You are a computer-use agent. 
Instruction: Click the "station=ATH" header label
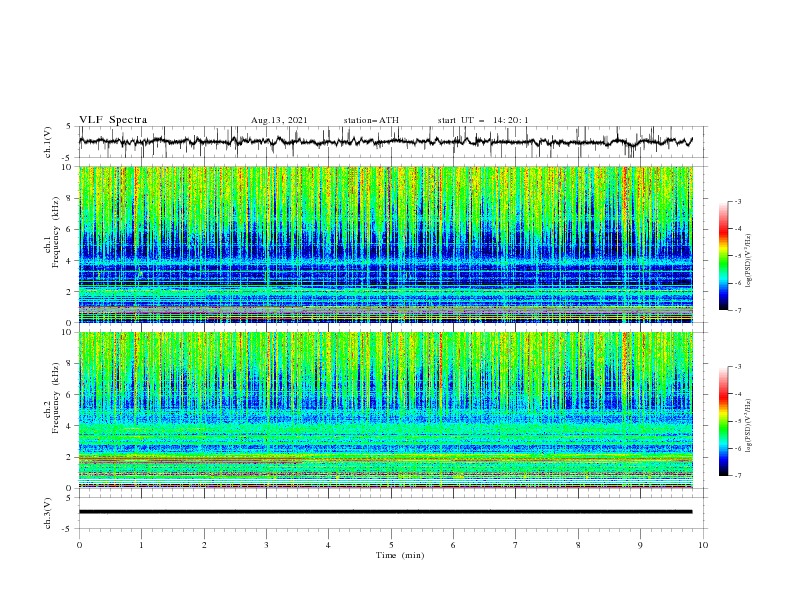tap(371, 120)
